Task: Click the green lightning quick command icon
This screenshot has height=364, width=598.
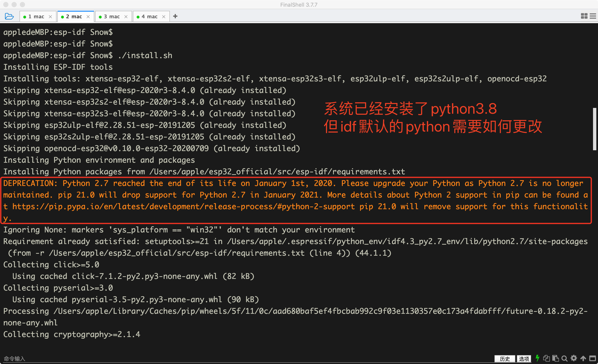Action: 538,358
